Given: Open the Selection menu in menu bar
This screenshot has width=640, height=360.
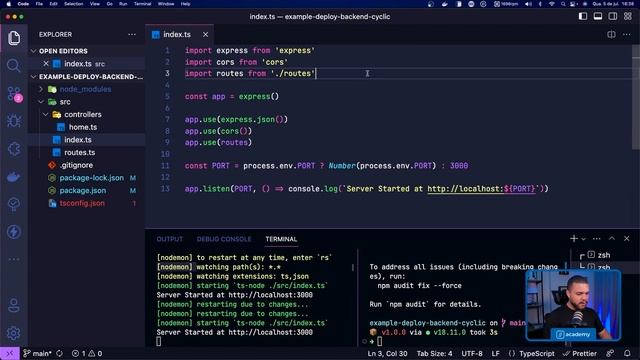Looking at the screenshot, I should pyautogui.click(x=73, y=4).
